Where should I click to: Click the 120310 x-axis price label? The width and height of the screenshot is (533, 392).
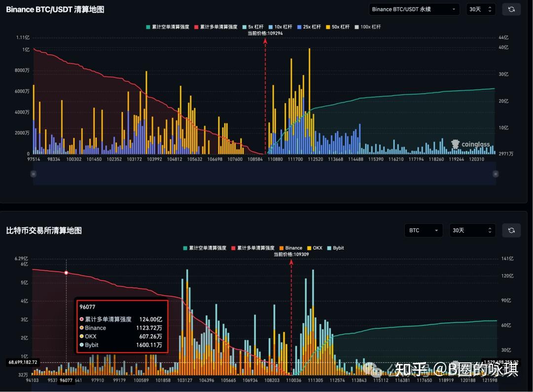476,159
